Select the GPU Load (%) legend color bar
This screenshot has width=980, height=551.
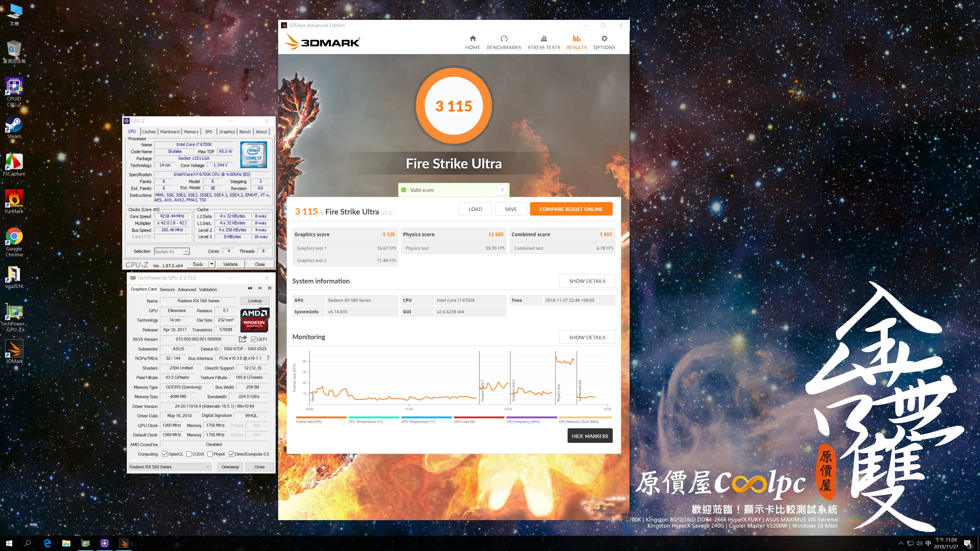[x=479, y=417]
